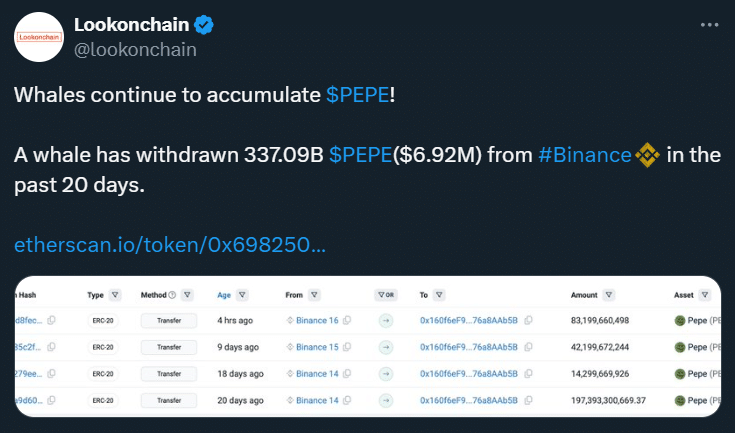Open the tweet's three-dot more menu

[x=709, y=23]
